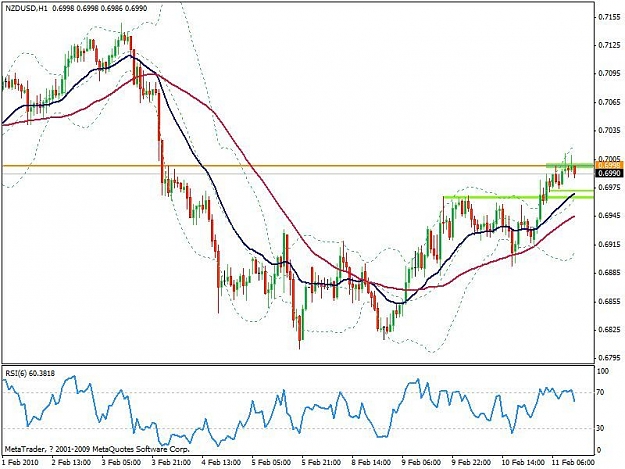This screenshot has width=625, height=469.
Task: Click the 5 Feb 21:00 time label
Action: tap(322, 463)
